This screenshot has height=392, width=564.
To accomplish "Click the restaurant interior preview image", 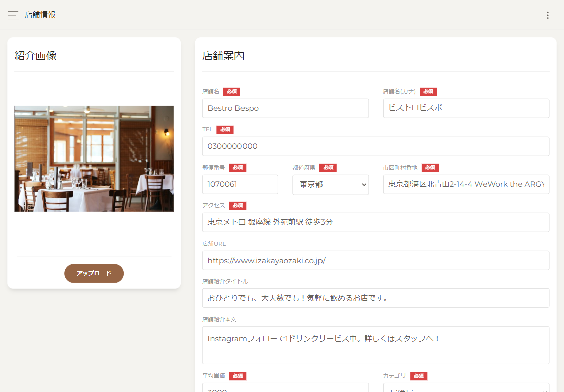I will coord(94,159).
